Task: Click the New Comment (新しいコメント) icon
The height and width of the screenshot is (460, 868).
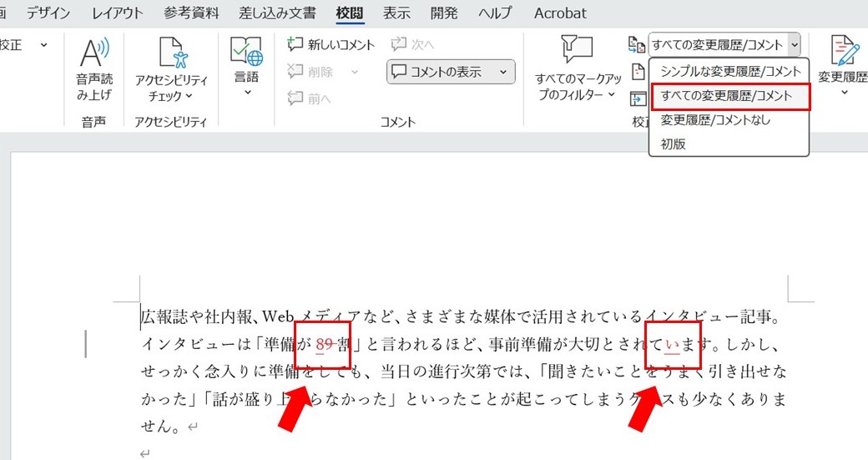Action: click(x=295, y=44)
